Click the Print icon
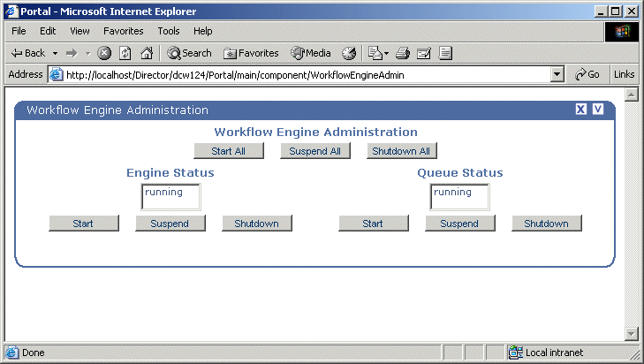 [x=403, y=53]
